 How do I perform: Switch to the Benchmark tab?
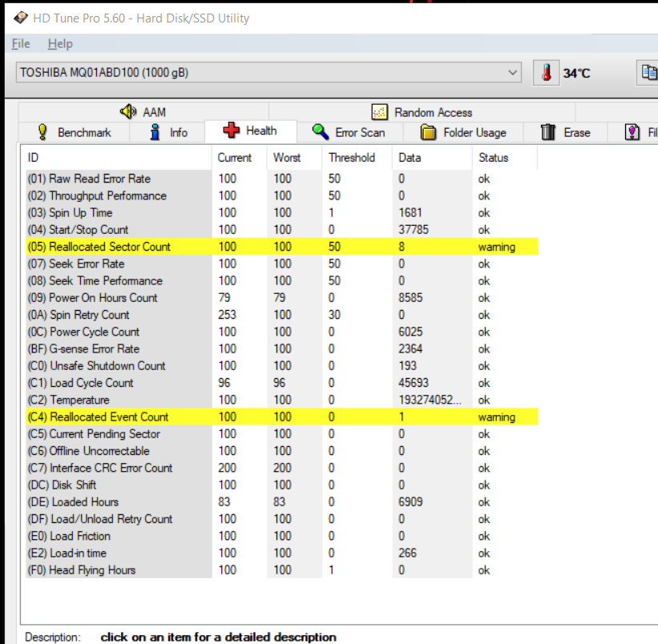pos(74,132)
